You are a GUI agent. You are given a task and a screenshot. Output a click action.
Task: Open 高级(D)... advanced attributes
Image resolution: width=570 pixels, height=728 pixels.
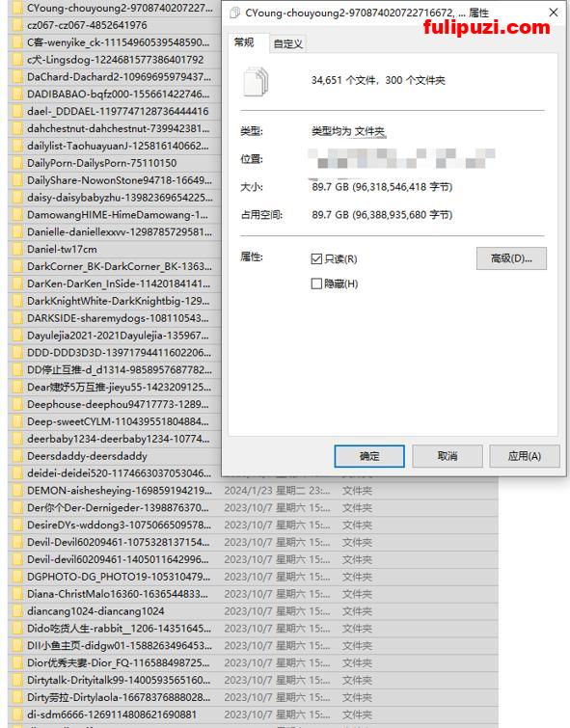click(x=511, y=258)
